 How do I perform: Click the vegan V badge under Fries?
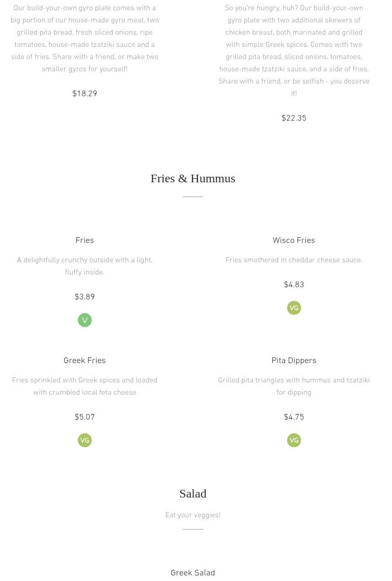[85, 320]
